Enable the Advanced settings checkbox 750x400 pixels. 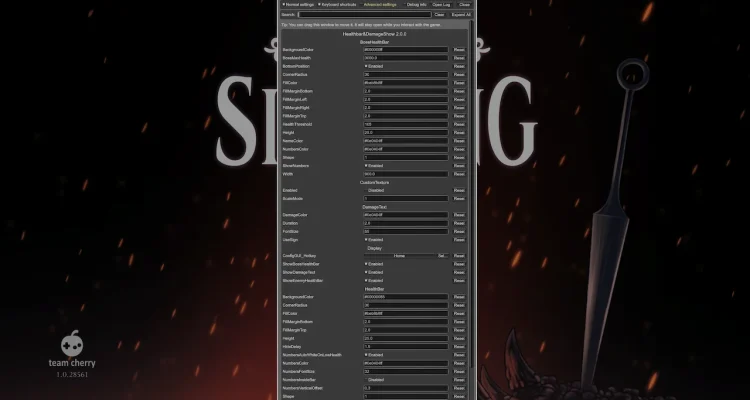click(378, 4)
